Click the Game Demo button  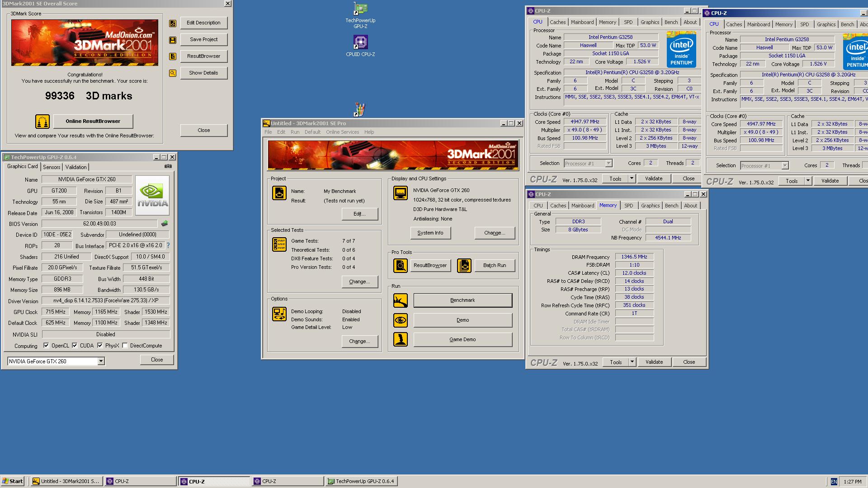(462, 340)
